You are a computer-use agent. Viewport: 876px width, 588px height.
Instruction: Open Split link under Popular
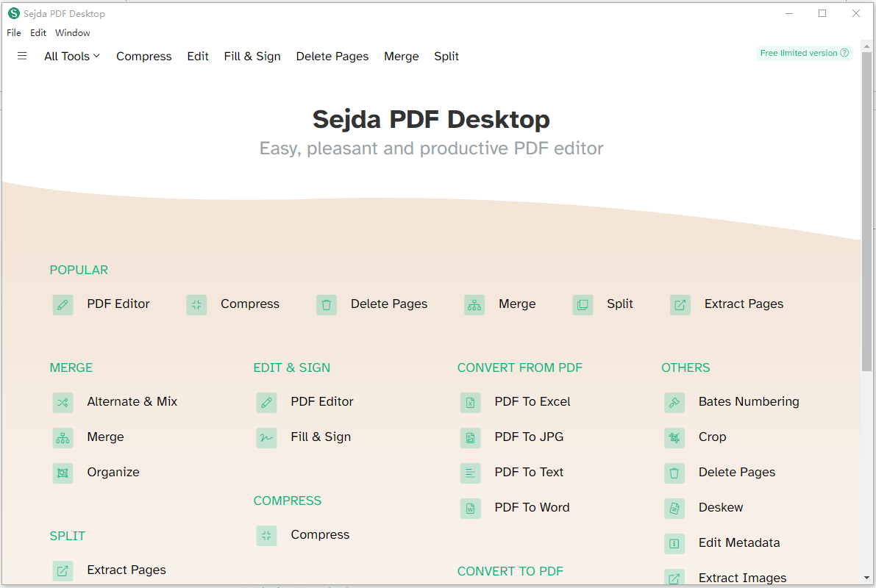pyautogui.click(x=620, y=304)
